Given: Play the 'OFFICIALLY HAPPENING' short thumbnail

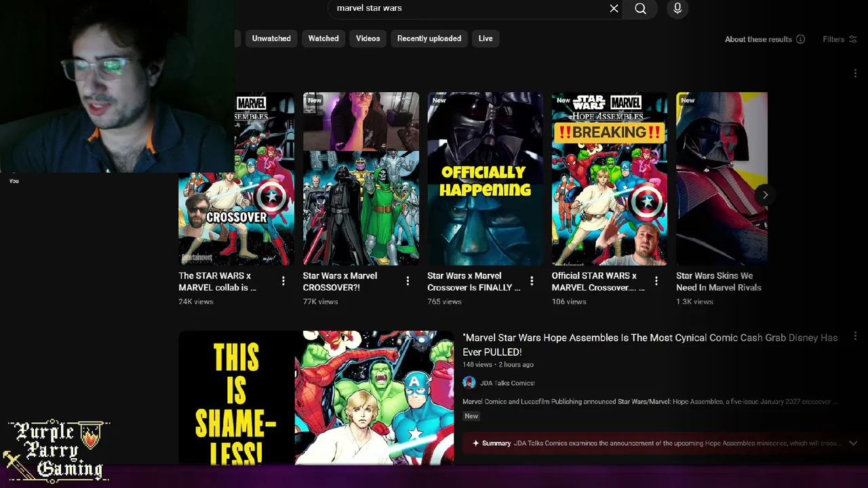Looking at the screenshot, I should point(485,179).
